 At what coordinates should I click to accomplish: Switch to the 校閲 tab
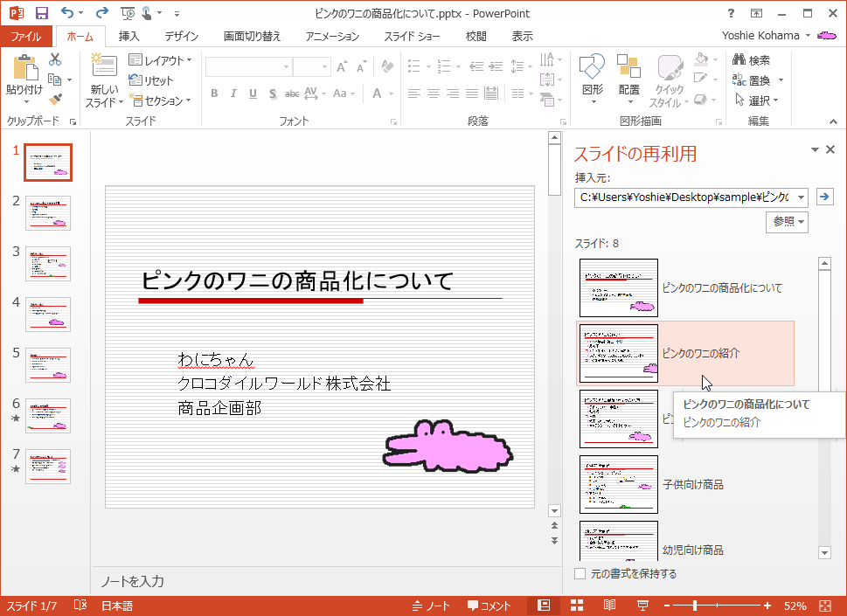tap(476, 36)
